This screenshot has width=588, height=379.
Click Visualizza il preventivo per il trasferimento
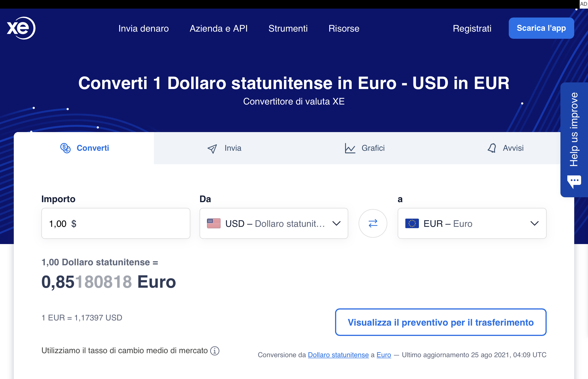pyautogui.click(x=440, y=322)
